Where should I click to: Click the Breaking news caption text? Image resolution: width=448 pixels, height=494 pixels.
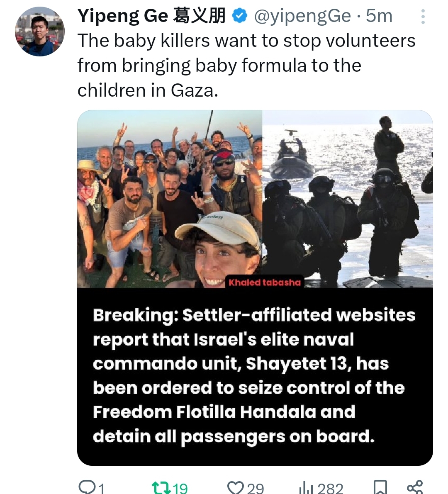tap(254, 376)
